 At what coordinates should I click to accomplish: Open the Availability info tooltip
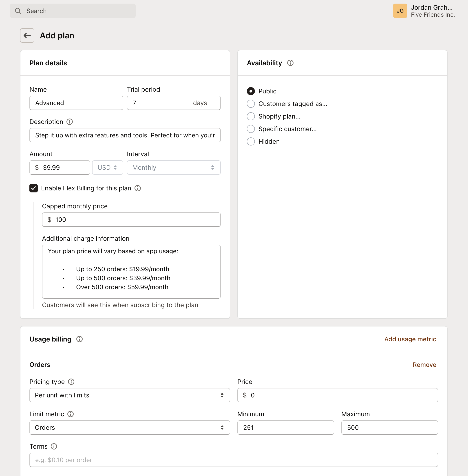291,63
